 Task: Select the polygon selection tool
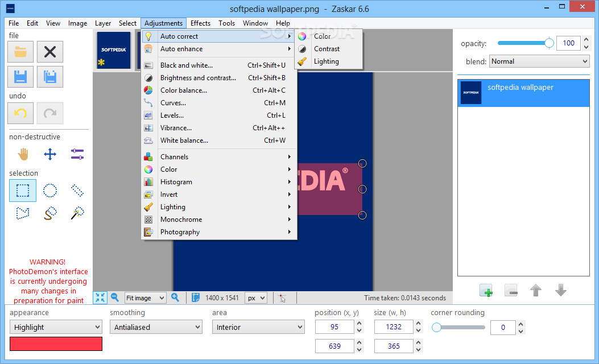(x=23, y=213)
